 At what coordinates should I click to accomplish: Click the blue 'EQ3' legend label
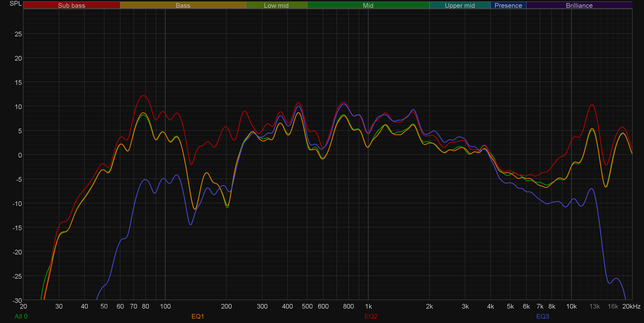tap(543, 316)
